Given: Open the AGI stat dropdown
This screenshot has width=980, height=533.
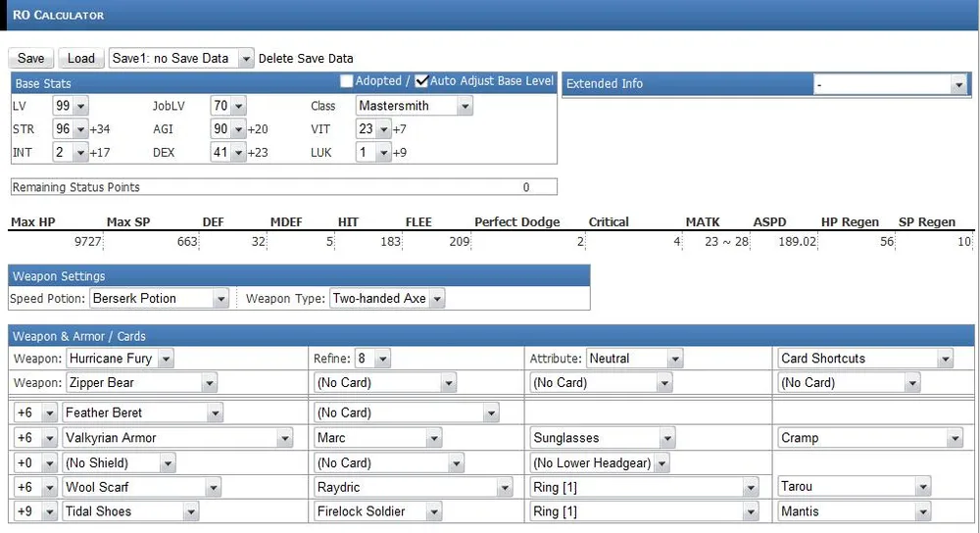Looking at the screenshot, I should click(228, 129).
